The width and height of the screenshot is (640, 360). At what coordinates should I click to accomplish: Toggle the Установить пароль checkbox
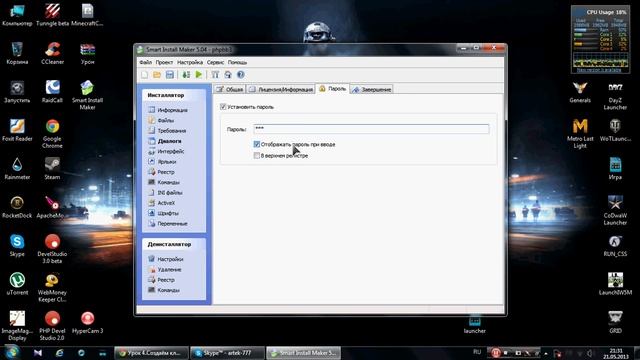(x=223, y=107)
